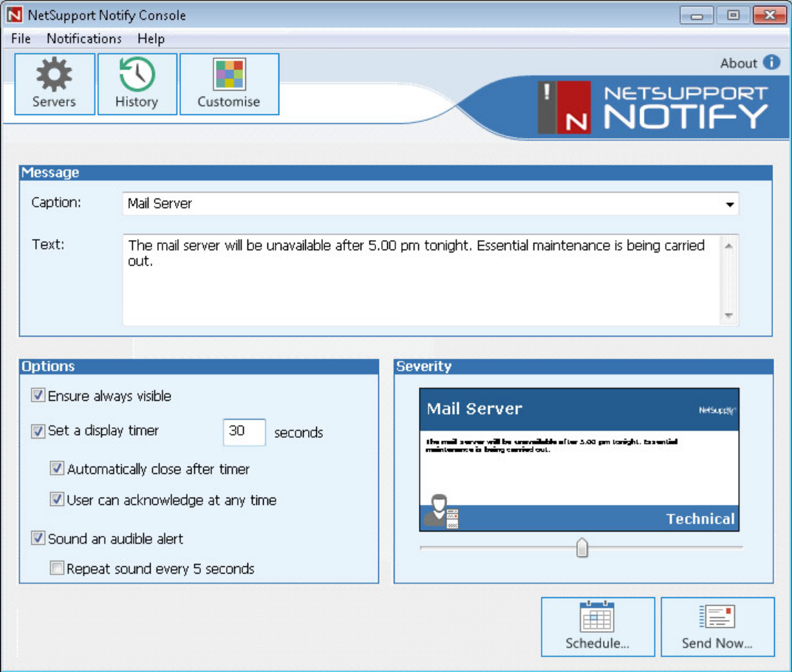
Task: Open the Notifications menu
Action: 83,39
